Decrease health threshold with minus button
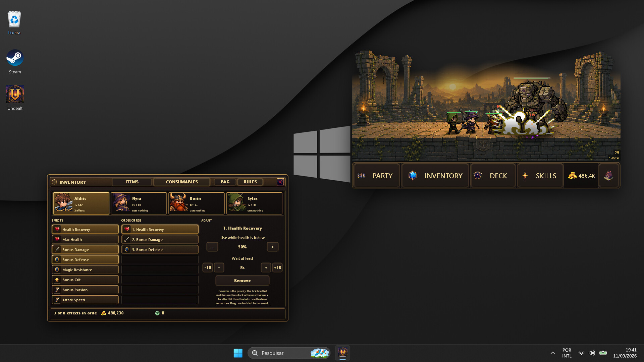This screenshot has height=362, width=644. 212,247
